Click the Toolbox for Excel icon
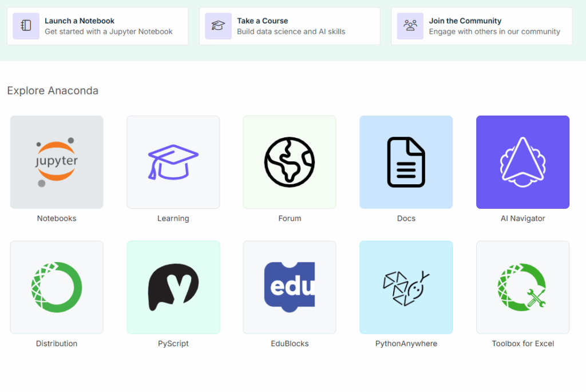Viewport: 586px width, 392px height. pos(522,287)
